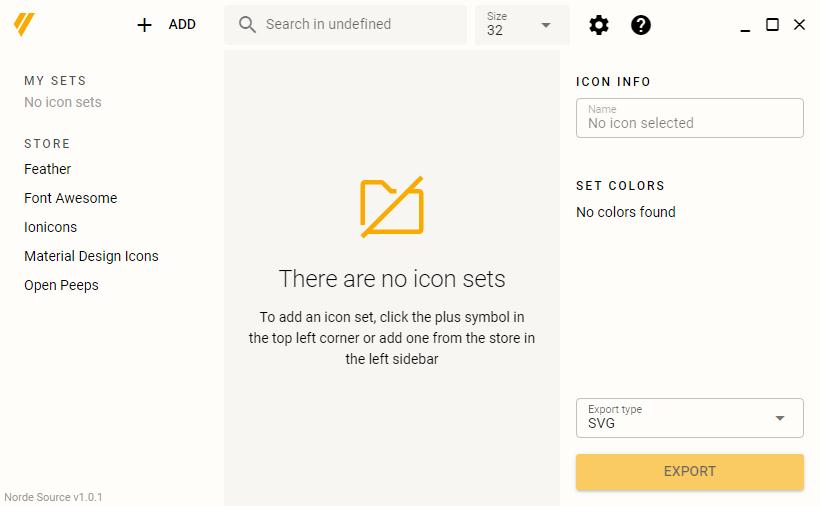
Task: Click the icon Name input field
Action: point(689,118)
